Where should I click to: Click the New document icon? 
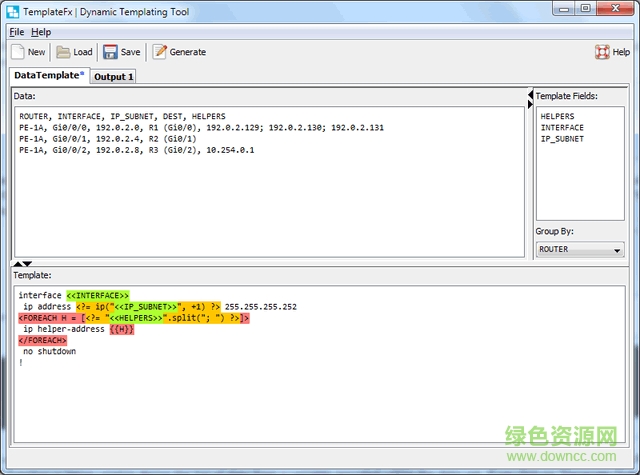coord(18,52)
